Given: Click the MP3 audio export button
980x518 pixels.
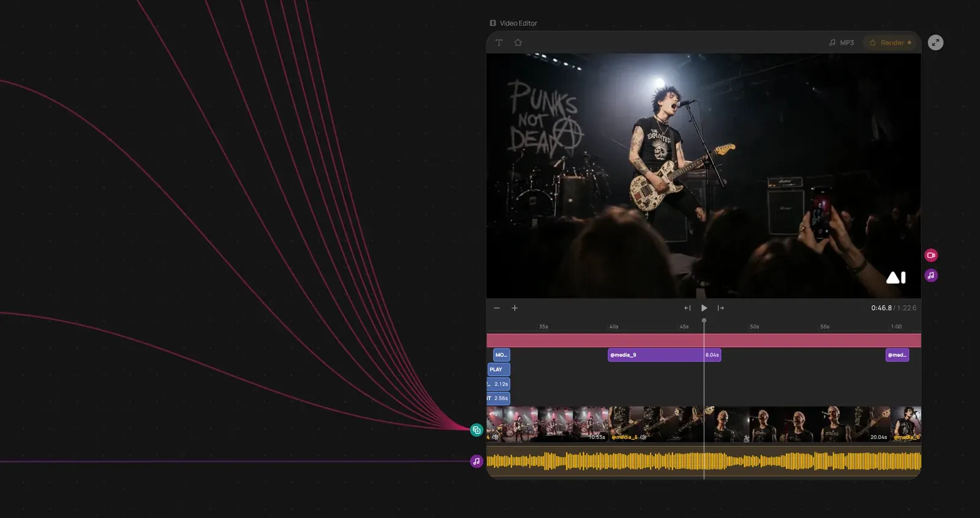Looking at the screenshot, I should [x=842, y=43].
